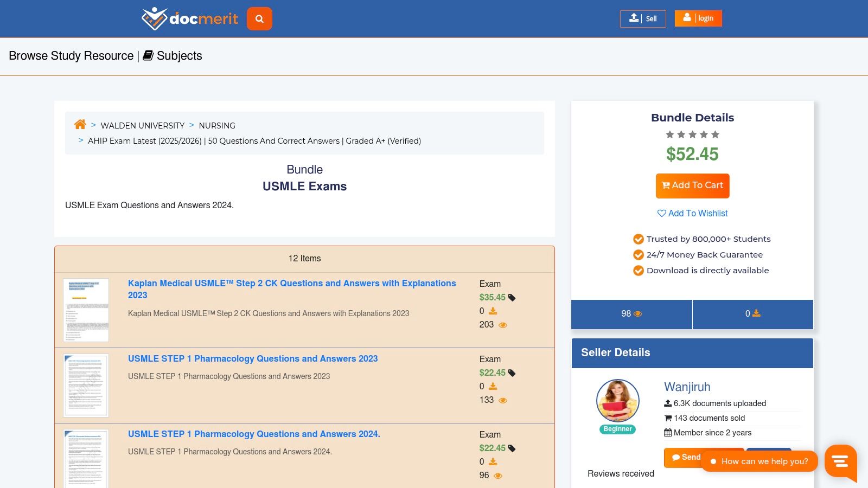Screen dimensions: 868x488
Task: Click Wanjiruh seller avatar
Action: pos(618,401)
